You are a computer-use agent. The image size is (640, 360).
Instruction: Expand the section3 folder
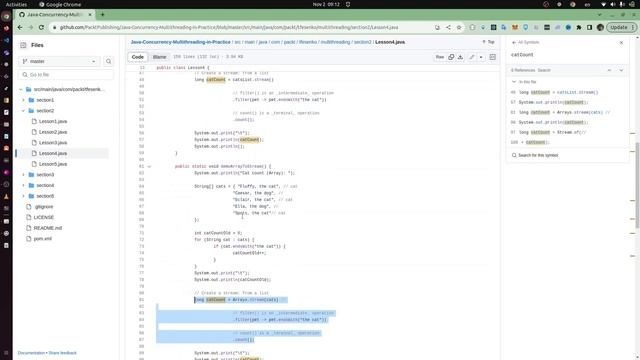(x=23, y=175)
